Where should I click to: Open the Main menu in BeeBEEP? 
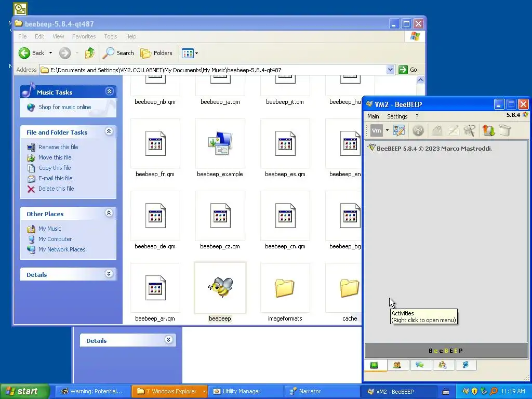click(373, 116)
